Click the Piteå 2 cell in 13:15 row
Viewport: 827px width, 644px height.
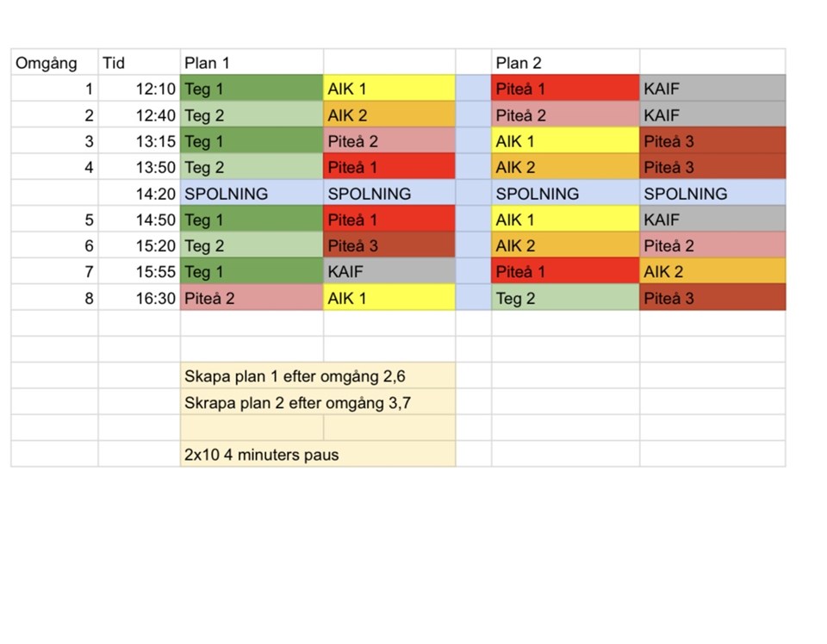click(389, 141)
